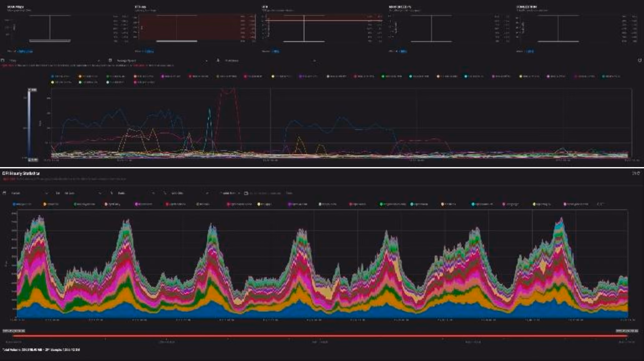The height and width of the screenshot is (361, 644).
Task: Click the right handle of the DPI time range slider
Action: (627, 331)
